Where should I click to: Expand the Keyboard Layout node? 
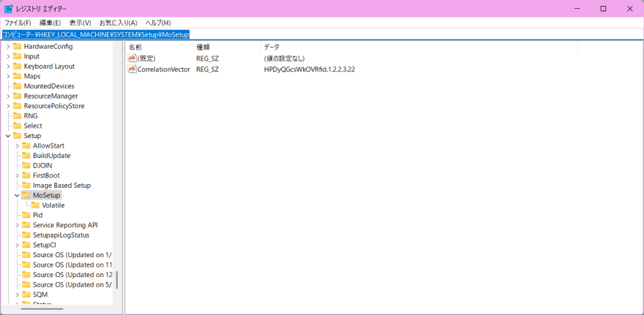click(x=8, y=67)
